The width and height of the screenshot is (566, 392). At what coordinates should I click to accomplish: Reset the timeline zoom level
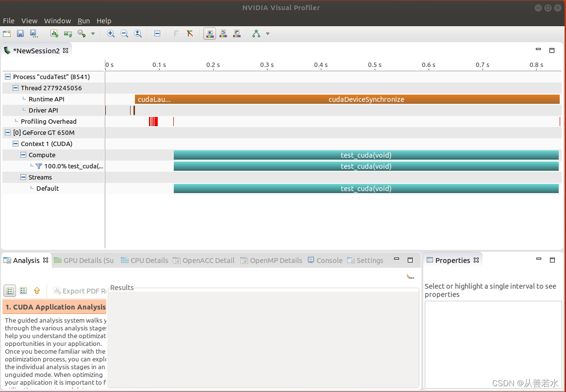137,33
